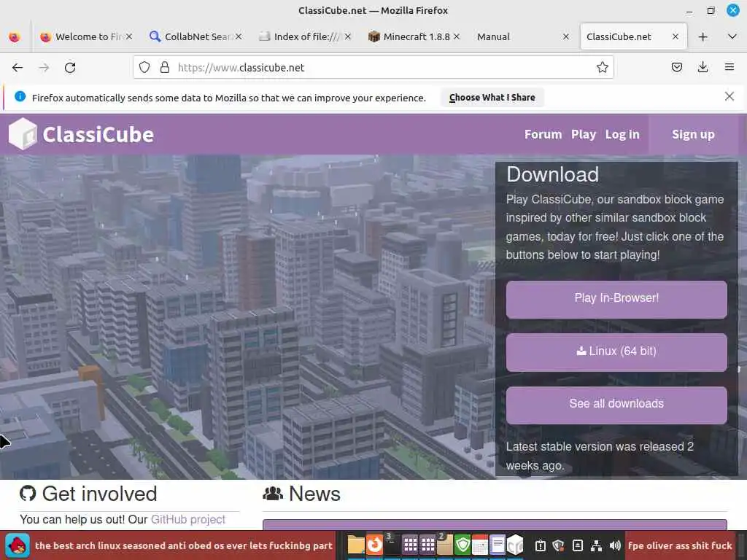Click Choose What I Share button

click(x=492, y=97)
